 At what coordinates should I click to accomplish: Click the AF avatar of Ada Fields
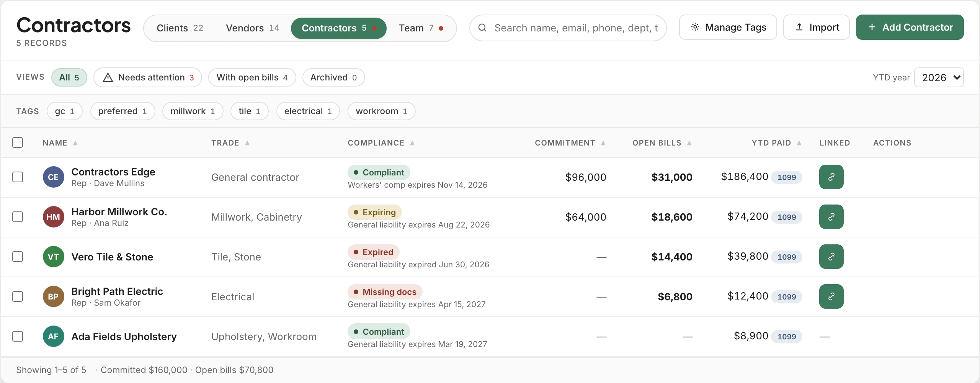tap(53, 336)
